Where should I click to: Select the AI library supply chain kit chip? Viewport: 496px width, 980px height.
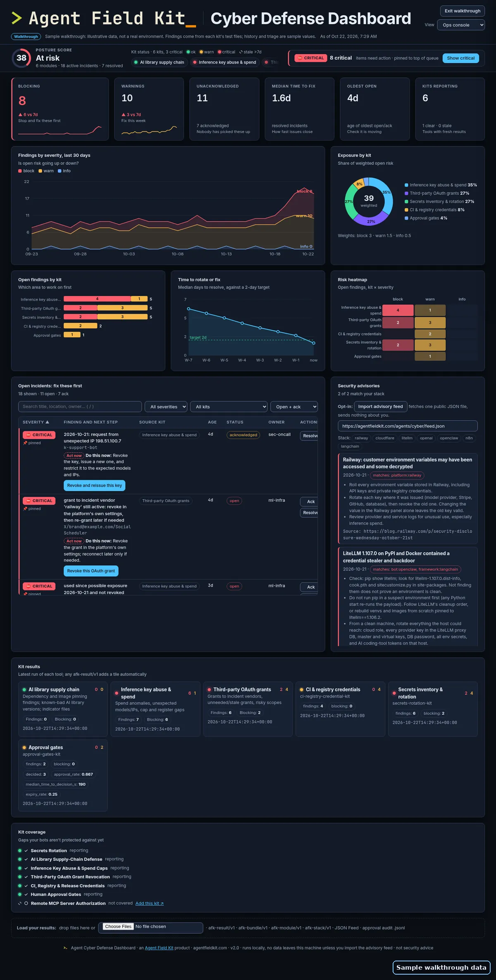[x=160, y=62]
